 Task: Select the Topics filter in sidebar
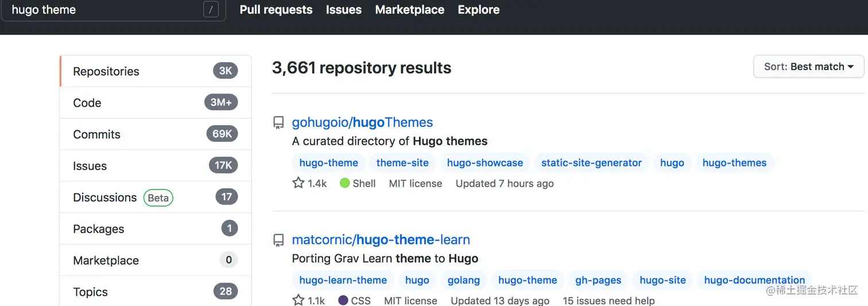(156, 292)
